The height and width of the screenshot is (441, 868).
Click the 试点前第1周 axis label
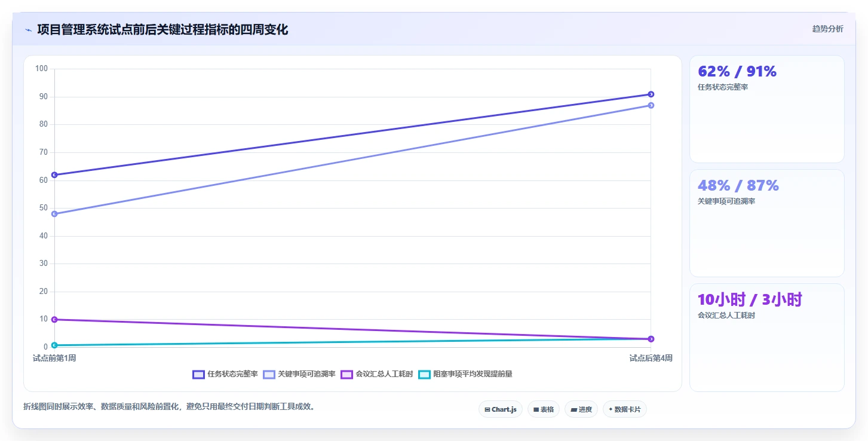(x=54, y=358)
